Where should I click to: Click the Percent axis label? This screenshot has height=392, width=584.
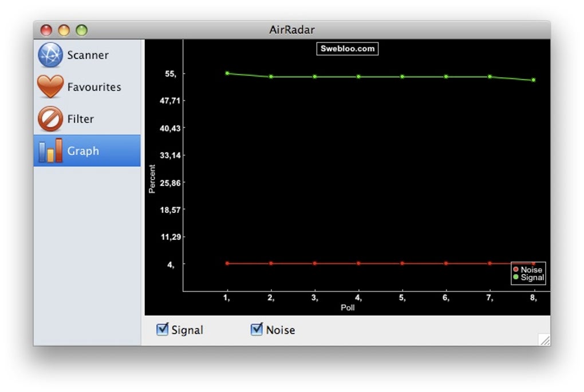click(x=152, y=179)
